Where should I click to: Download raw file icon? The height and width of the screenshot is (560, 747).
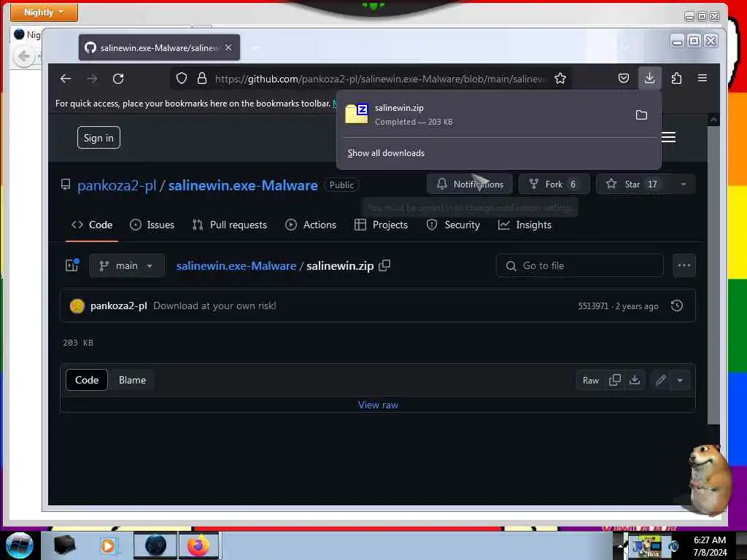pos(635,380)
